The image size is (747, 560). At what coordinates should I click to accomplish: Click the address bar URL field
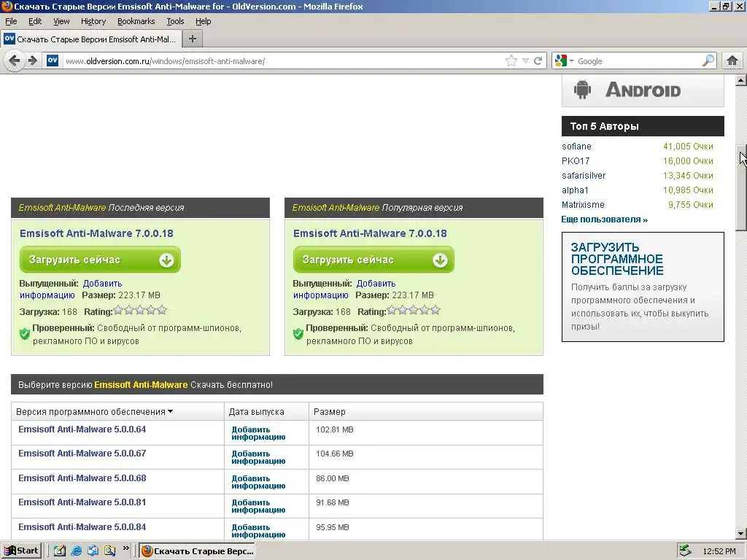(284, 61)
